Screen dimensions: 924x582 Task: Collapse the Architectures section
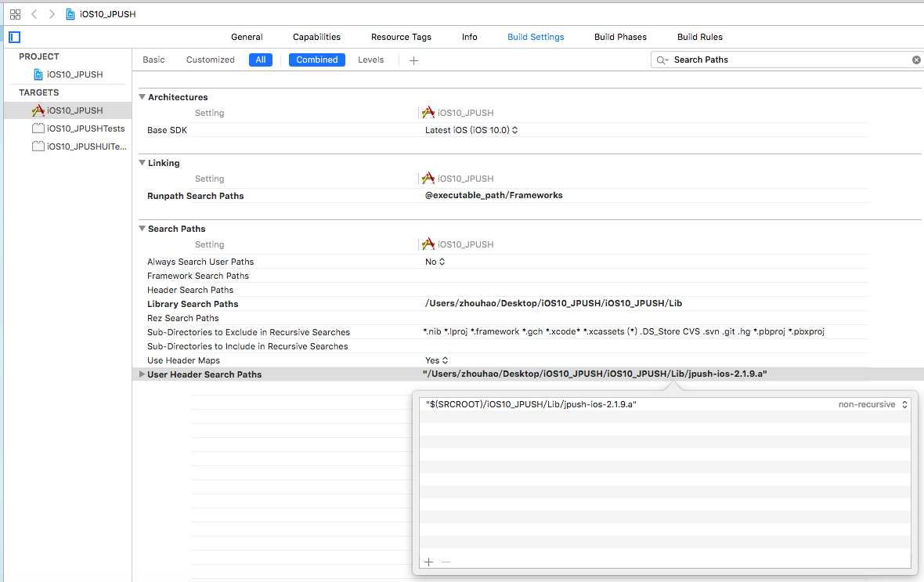tap(142, 96)
